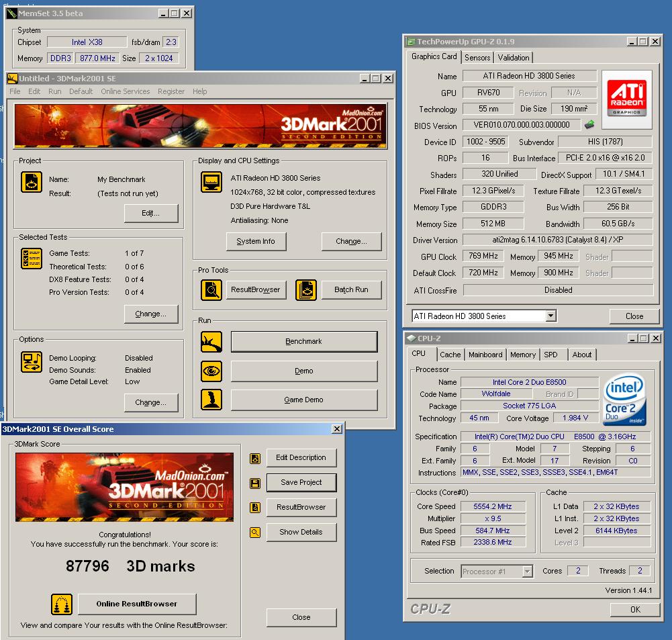Launch the Demo button
The width and height of the screenshot is (672, 640).
pos(304,371)
